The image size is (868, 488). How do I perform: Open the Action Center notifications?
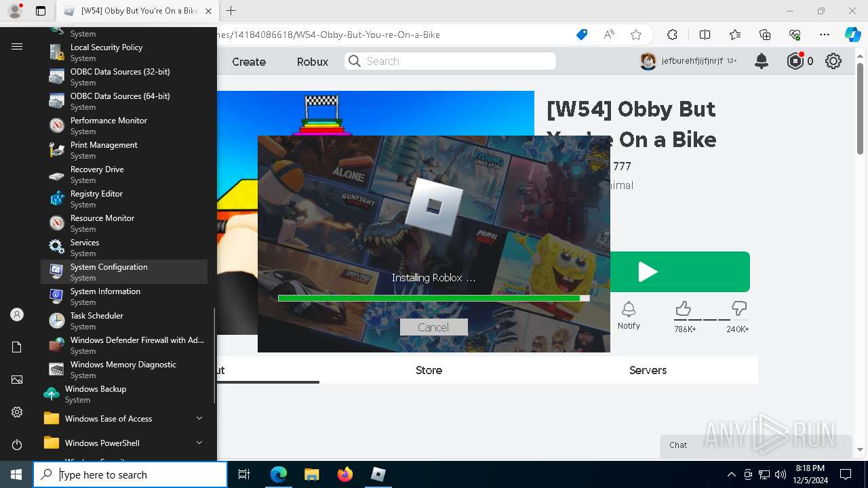click(x=846, y=474)
